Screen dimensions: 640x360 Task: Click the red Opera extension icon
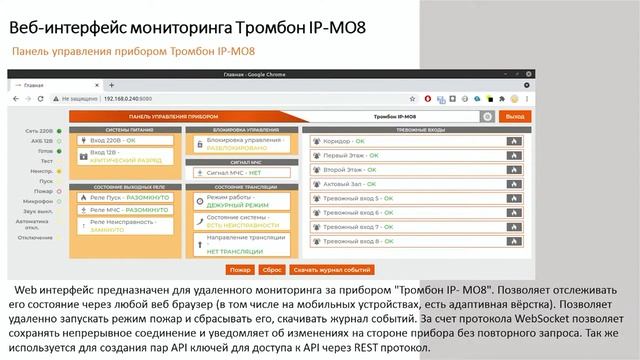click(428, 99)
